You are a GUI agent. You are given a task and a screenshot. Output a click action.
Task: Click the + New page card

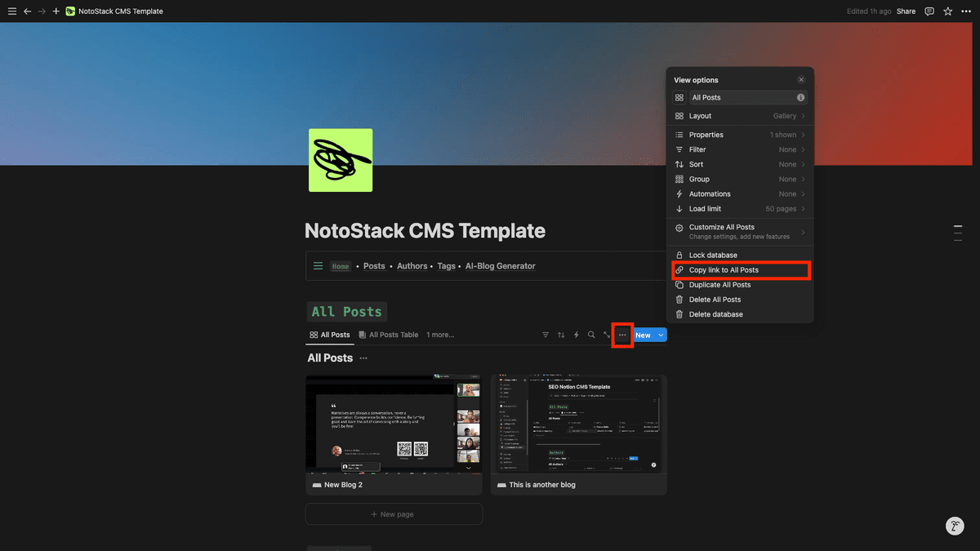(394, 514)
